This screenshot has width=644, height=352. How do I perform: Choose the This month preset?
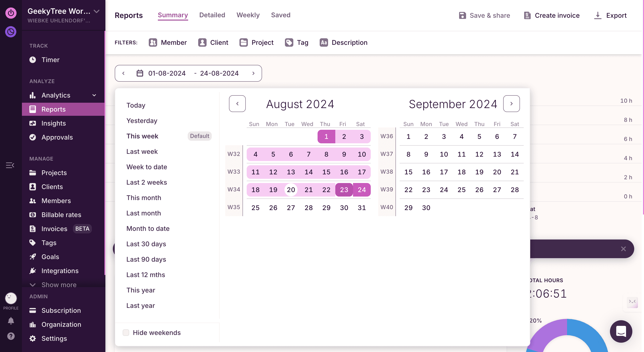144,197
